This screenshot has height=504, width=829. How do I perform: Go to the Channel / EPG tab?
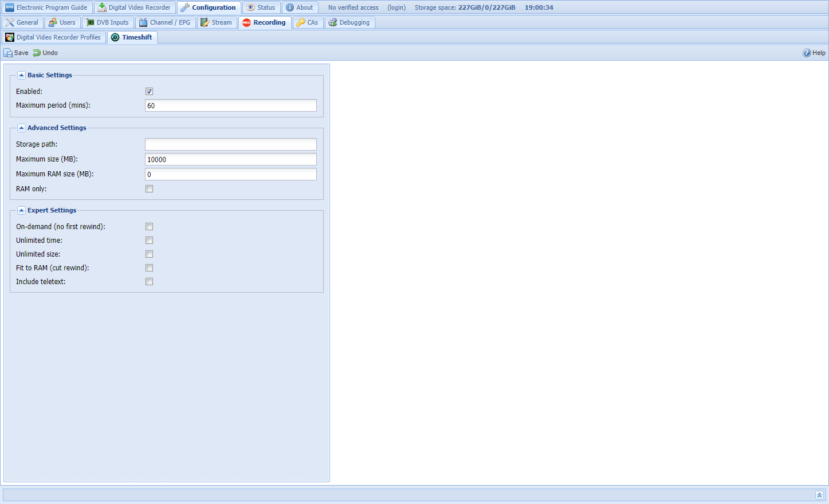pyautogui.click(x=165, y=22)
